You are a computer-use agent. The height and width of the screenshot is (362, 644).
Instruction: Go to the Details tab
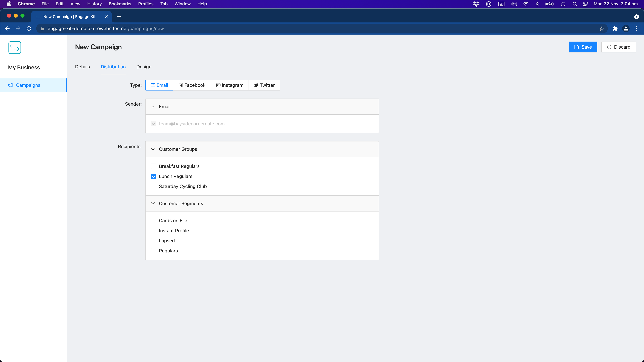82,67
